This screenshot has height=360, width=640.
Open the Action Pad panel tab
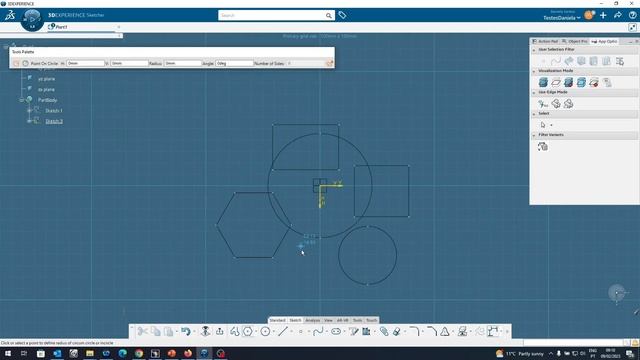pos(545,41)
